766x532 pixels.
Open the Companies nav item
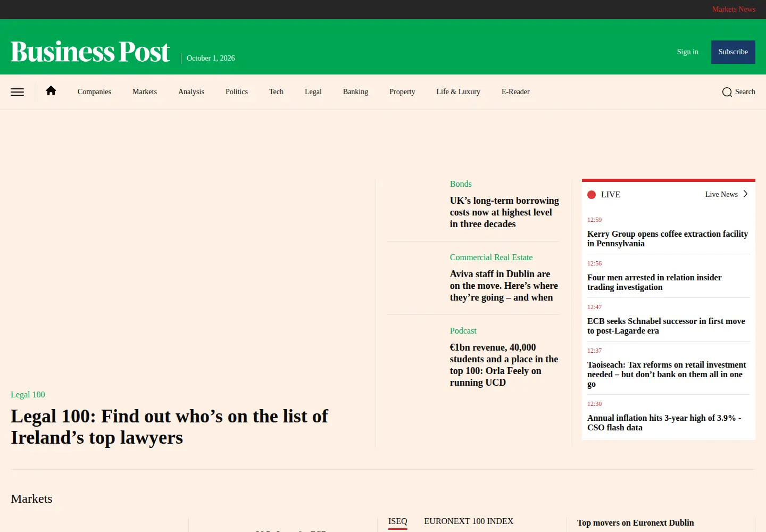[x=94, y=92]
